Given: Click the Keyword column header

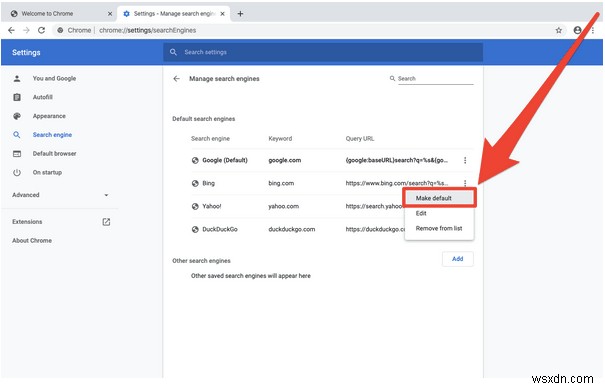Looking at the screenshot, I should coord(280,139).
